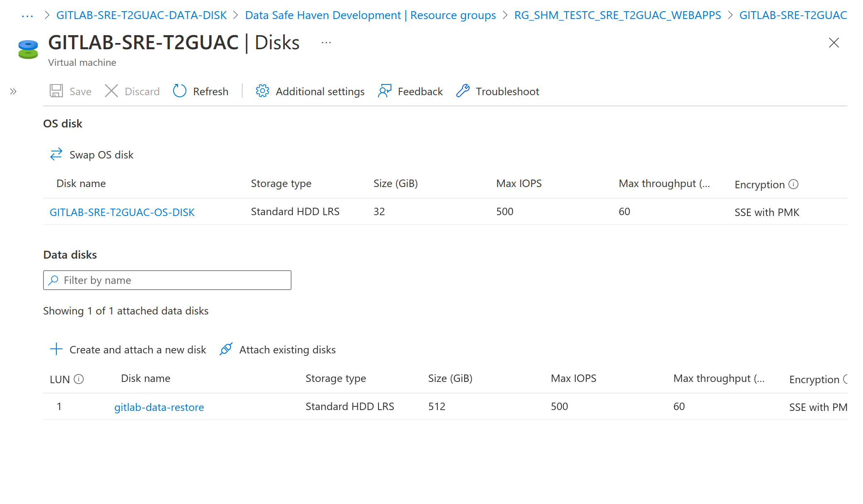
Task: Click the Save floppy disk icon
Action: (56, 91)
